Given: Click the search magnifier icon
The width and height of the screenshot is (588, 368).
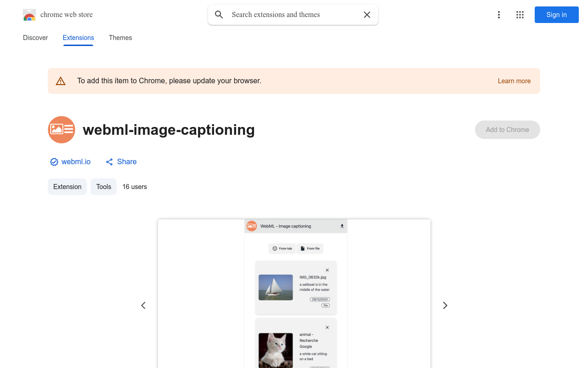Looking at the screenshot, I should click(x=219, y=15).
